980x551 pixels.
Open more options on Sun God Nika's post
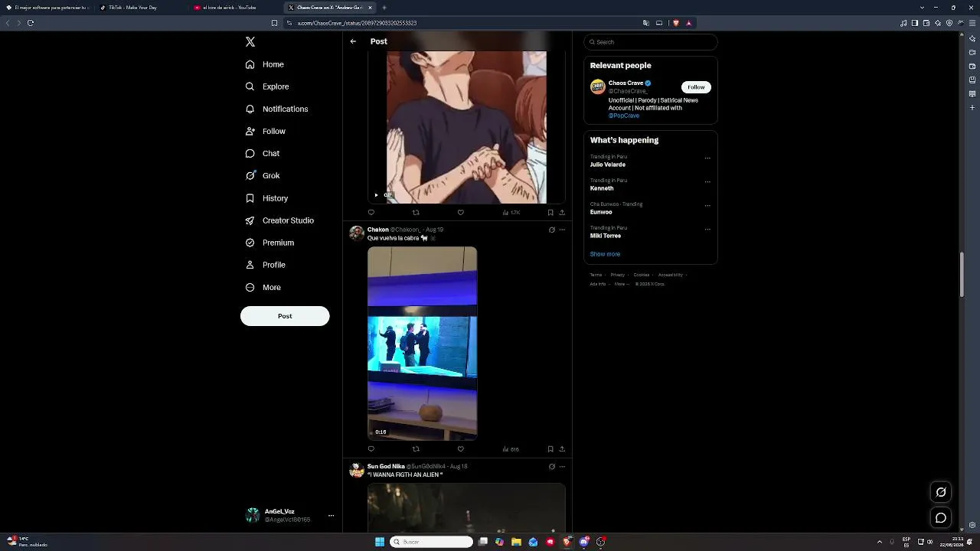562,466
